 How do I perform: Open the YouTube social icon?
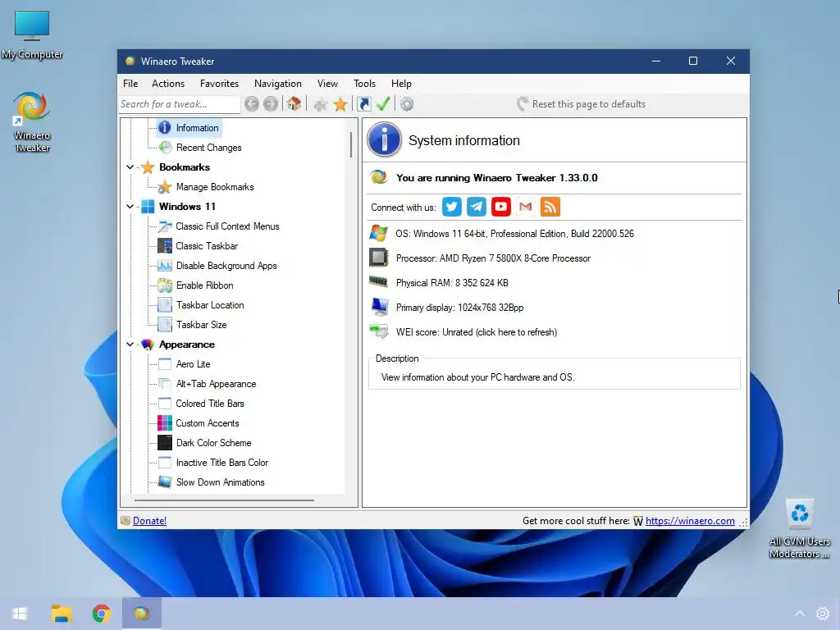click(501, 207)
